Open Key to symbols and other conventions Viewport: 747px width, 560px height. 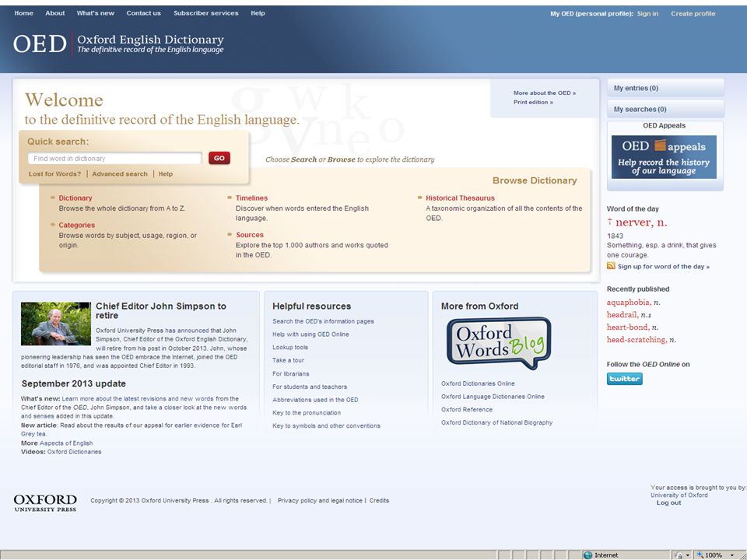click(x=326, y=425)
